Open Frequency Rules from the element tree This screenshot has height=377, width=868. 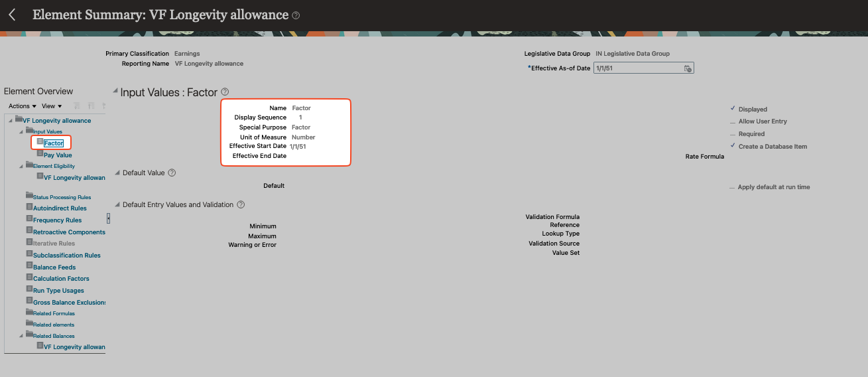tap(57, 220)
